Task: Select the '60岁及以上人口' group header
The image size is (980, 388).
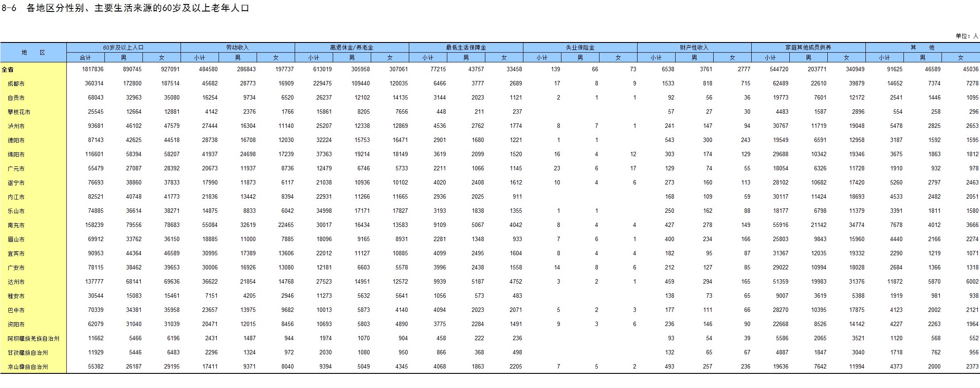Action: pyautogui.click(x=123, y=47)
